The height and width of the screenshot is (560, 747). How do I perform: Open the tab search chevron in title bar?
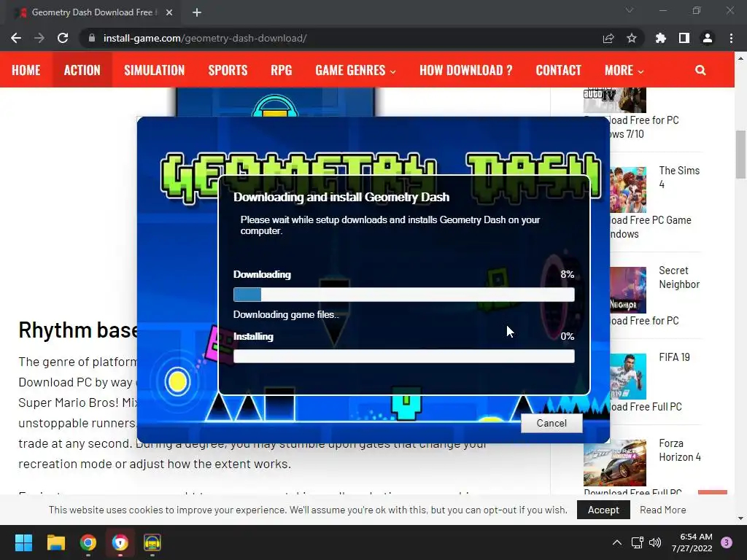(x=630, y=10)
